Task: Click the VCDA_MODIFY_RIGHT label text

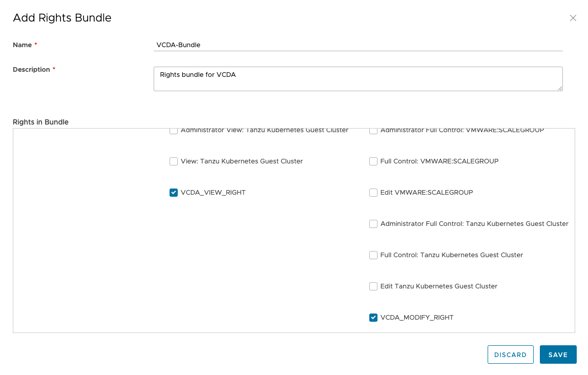Action: pyautogui.click(x=417, y=318)
